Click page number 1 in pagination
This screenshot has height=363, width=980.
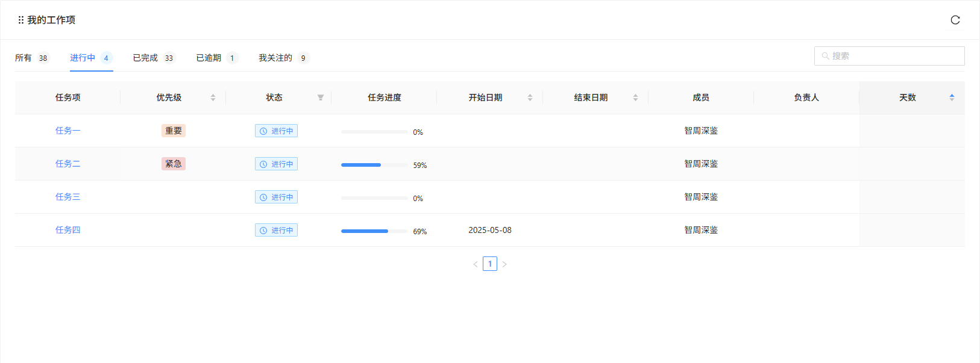point(490,264)
